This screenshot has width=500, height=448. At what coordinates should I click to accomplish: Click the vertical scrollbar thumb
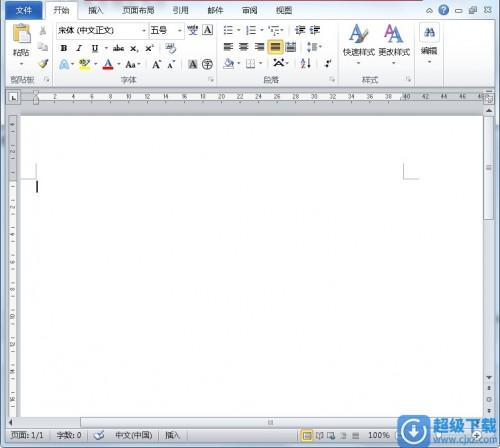489,168
